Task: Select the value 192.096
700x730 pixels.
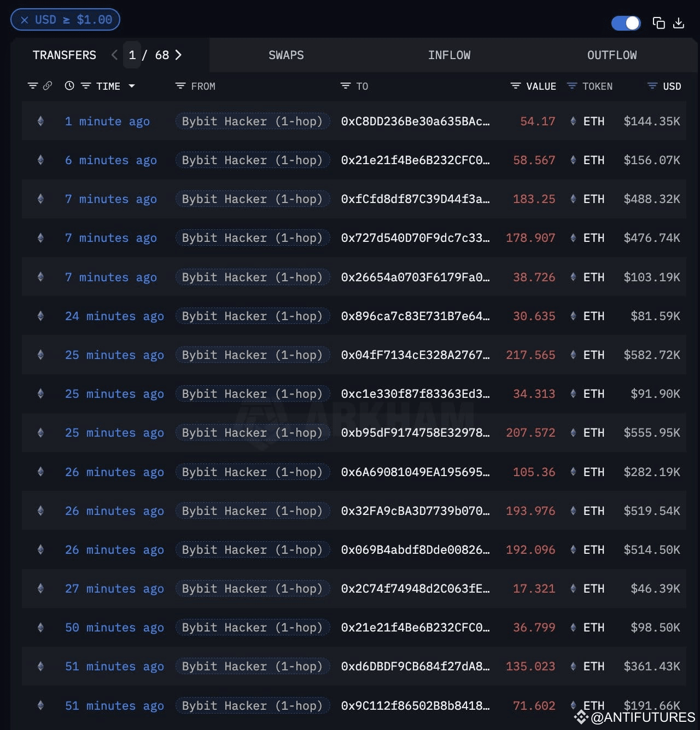Action: [x=530, y=549]
